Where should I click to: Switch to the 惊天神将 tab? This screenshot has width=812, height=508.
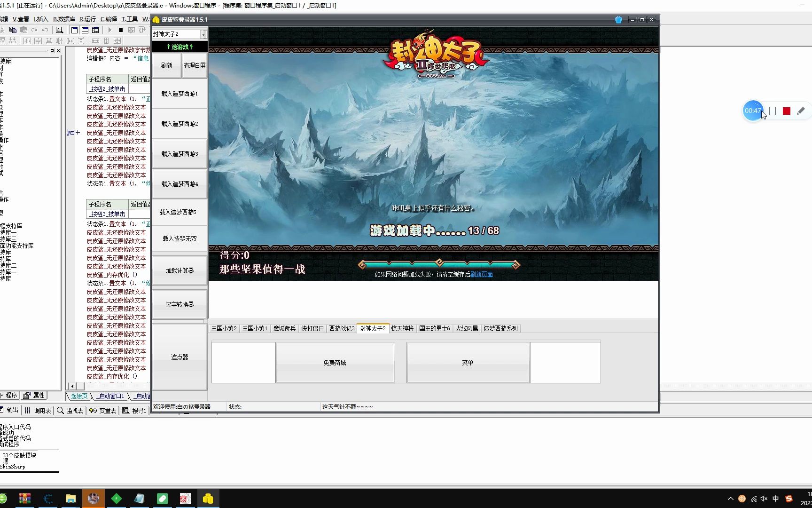click(x=402, y=328)
